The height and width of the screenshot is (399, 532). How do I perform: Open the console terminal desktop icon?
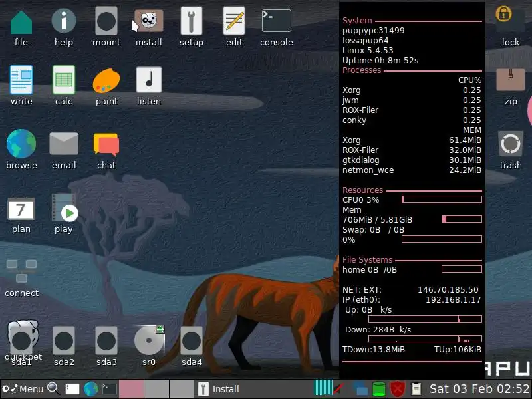[x=276, y=21]
